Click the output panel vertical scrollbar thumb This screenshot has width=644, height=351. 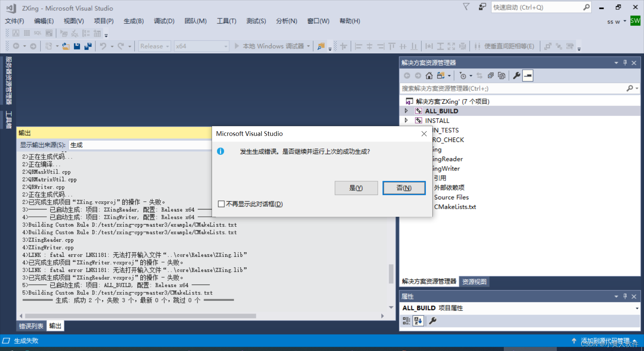[391, 274]
